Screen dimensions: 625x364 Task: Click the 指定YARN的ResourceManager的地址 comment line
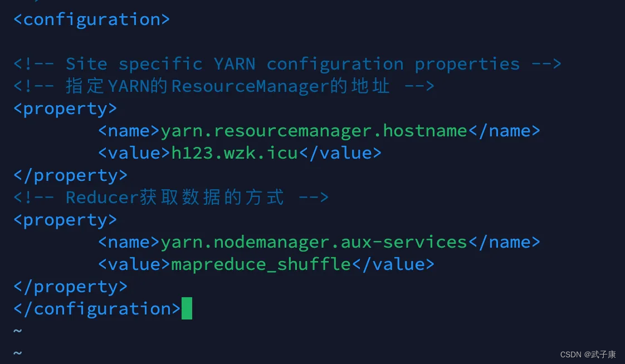click(x=223, y=86)
